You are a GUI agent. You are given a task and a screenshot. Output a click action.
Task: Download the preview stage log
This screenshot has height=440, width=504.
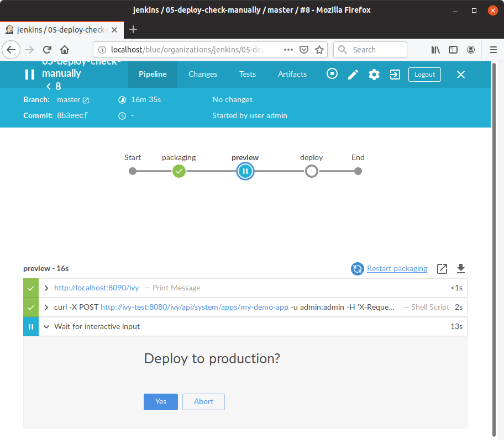click(460, 268)
